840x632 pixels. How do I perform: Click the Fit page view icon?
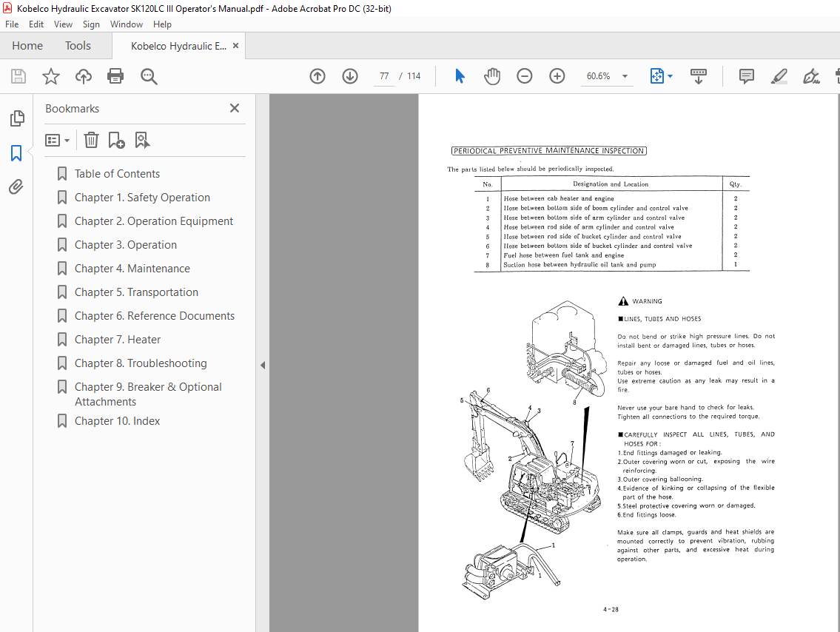(x=656, y=76)
